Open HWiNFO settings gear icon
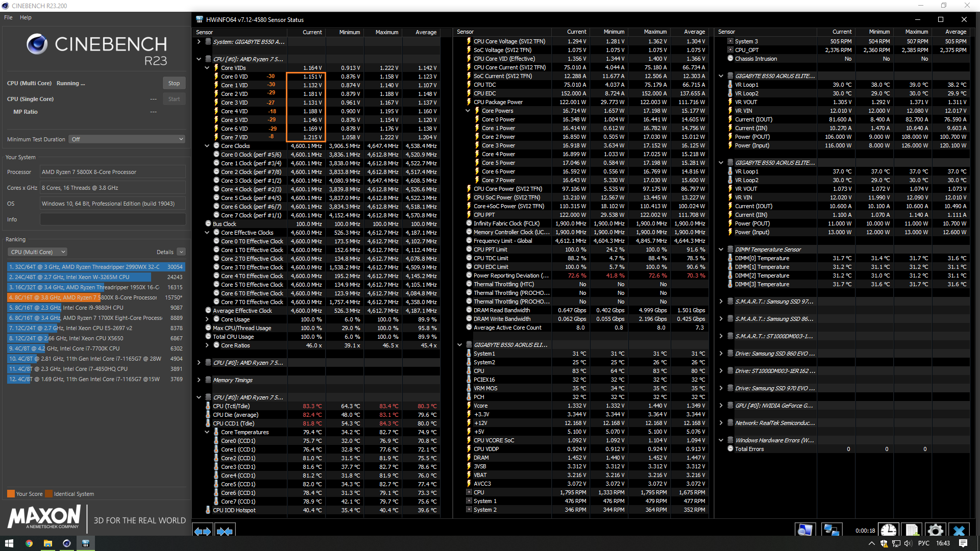Screen dimensions: 980x551 [935, 531]
